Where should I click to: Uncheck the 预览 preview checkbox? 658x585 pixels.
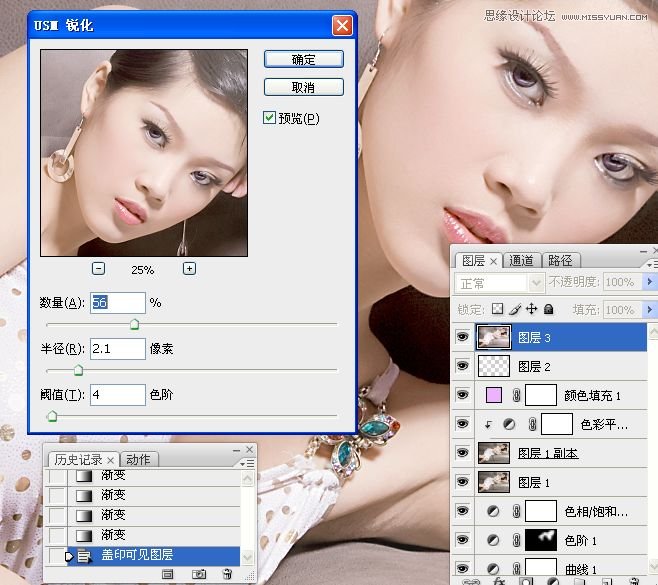[269, 118]
